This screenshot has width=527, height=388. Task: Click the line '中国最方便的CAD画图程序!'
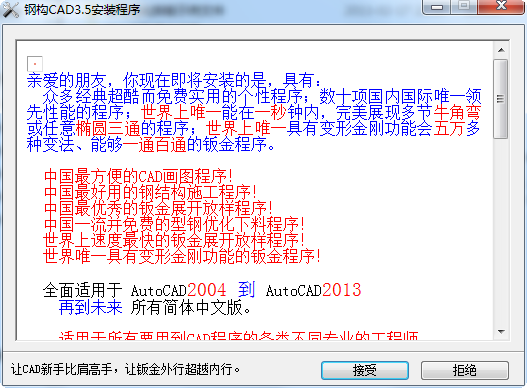[x=138, y=176]
